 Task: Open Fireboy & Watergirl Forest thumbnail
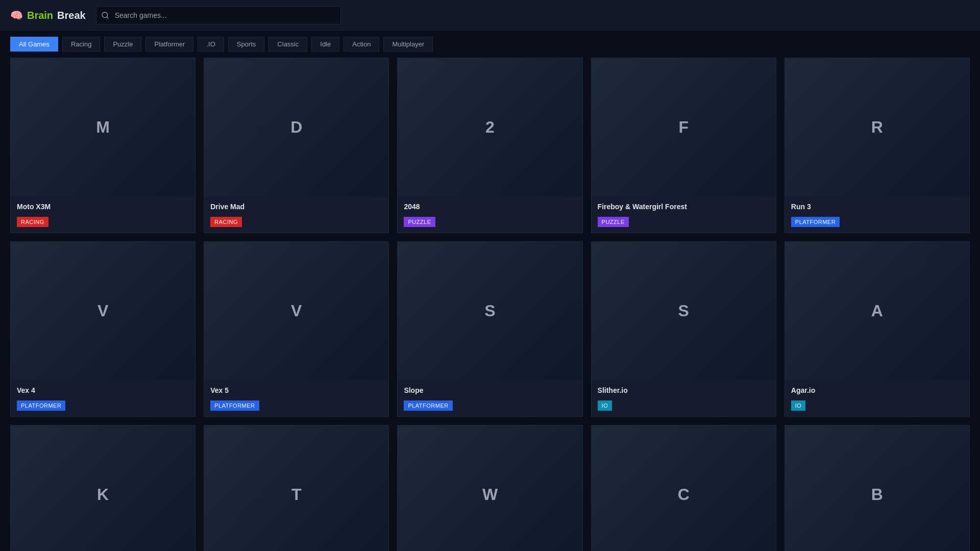pos(683,127)
